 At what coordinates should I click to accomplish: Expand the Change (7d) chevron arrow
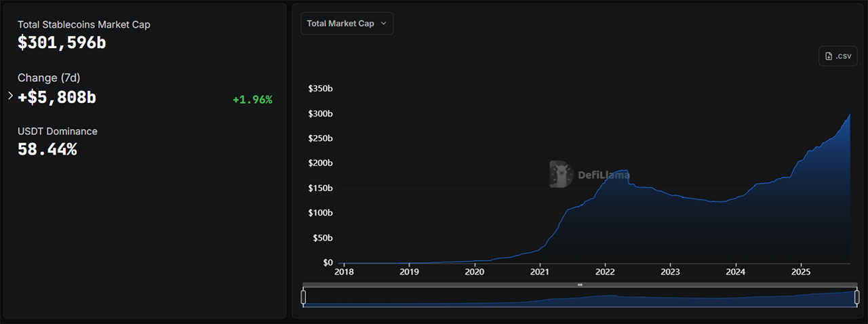point(10,96)
